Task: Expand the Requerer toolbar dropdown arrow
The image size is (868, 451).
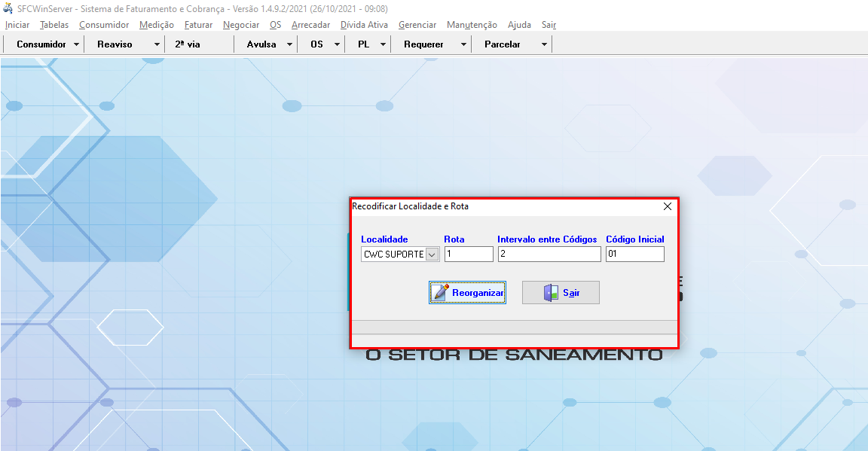Action: click(x=463, y=44)
